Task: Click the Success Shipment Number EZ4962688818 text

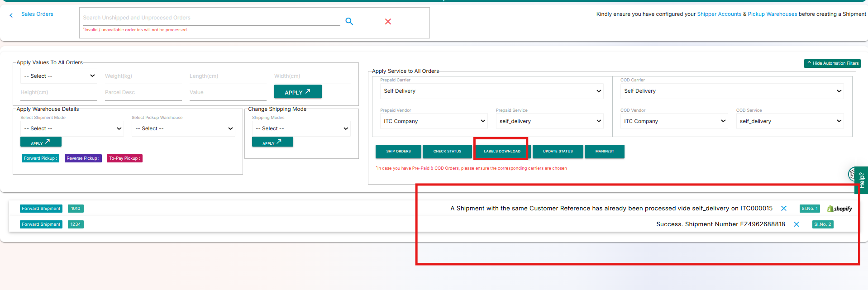Action: click(720, 224)
